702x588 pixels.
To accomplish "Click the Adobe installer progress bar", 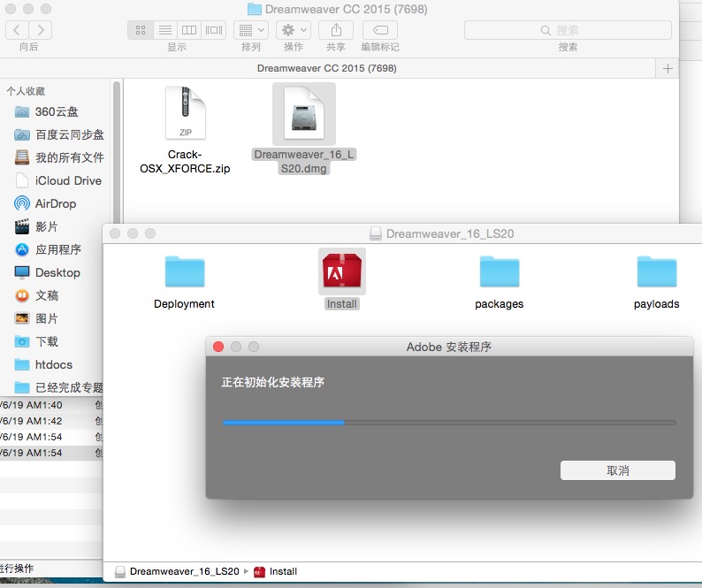I will pos(449,423).
